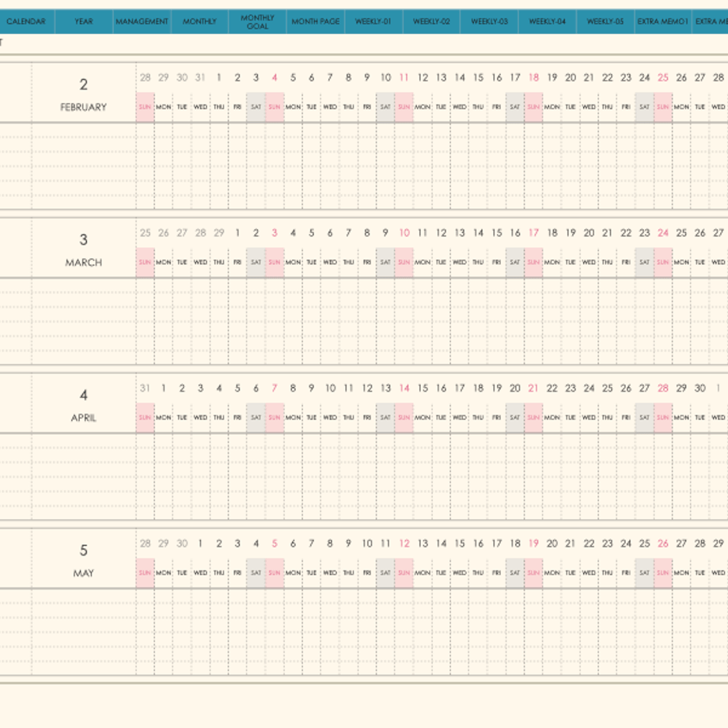Select the WEEKLY-03 tab

pos(489,21)
